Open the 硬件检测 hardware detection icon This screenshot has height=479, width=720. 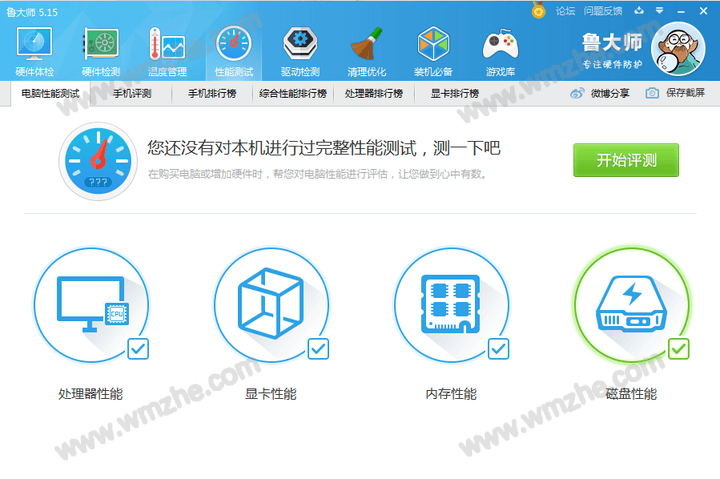101,49
